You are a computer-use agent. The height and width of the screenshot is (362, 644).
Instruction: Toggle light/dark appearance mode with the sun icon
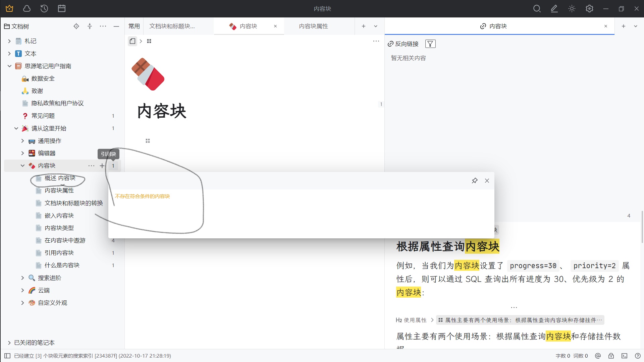tap(572, 9)
